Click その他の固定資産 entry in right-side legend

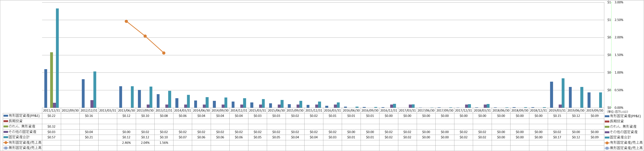[621, 132]
